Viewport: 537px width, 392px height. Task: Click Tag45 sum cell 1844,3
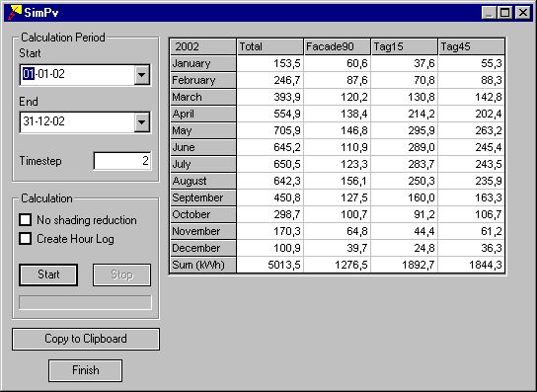471,265
